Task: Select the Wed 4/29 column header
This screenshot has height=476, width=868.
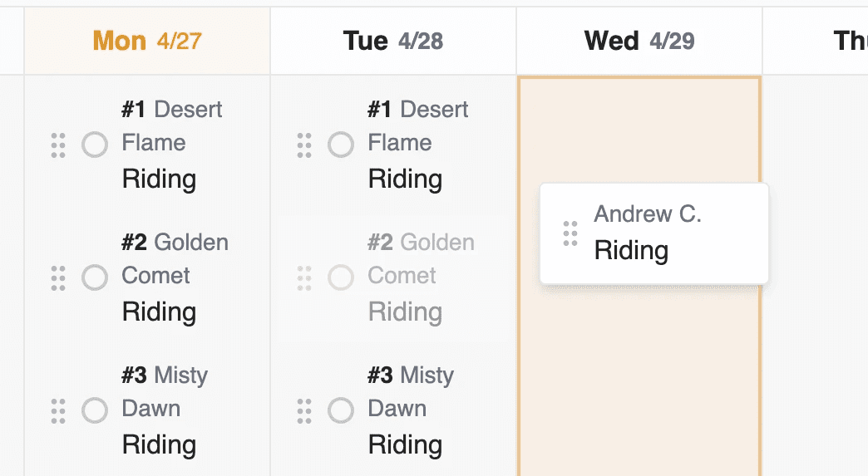Action: tap(639, 41)
